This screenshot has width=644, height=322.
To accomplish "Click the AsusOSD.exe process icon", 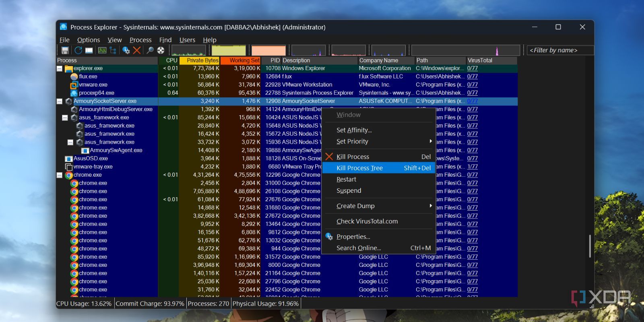I will pos(68,159).
